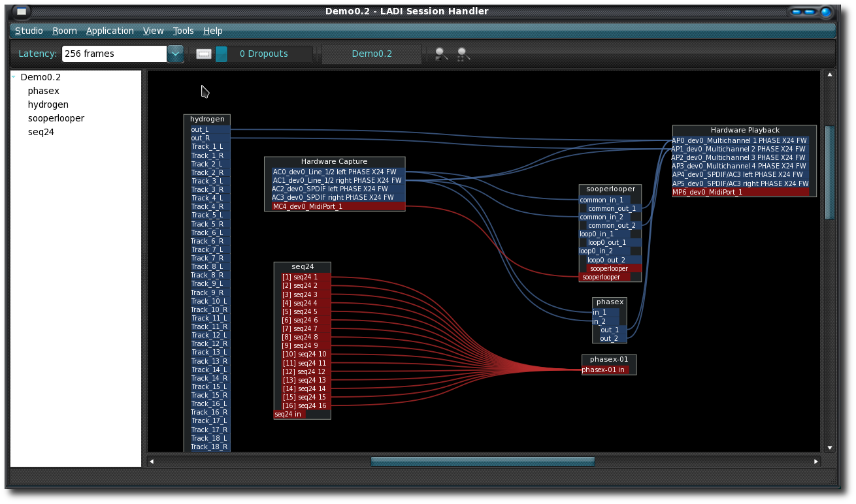Viewport: 856px width, 504px height.
Task: Click the first zoom magnifier icon
Action: coord(441,54)
